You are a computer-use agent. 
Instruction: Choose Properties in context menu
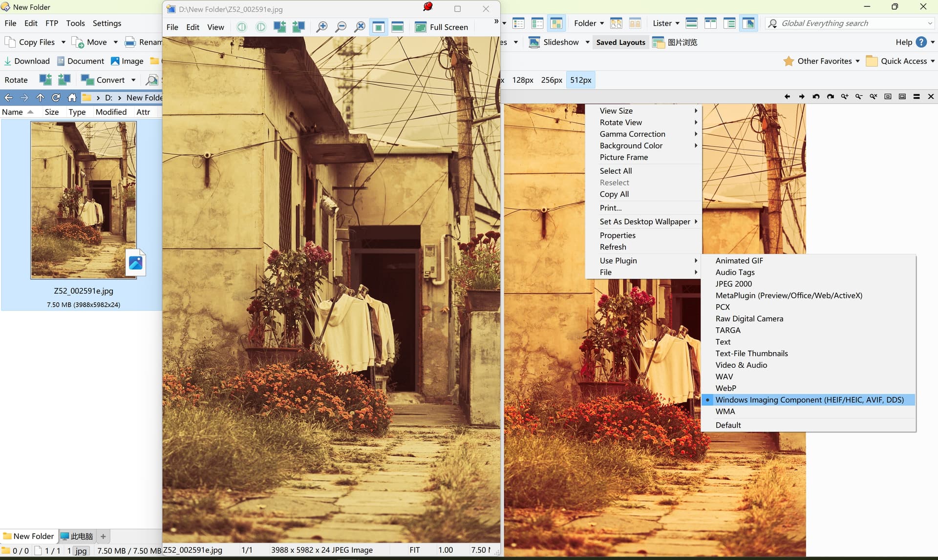pyautogui.click(x=618, y=235)
